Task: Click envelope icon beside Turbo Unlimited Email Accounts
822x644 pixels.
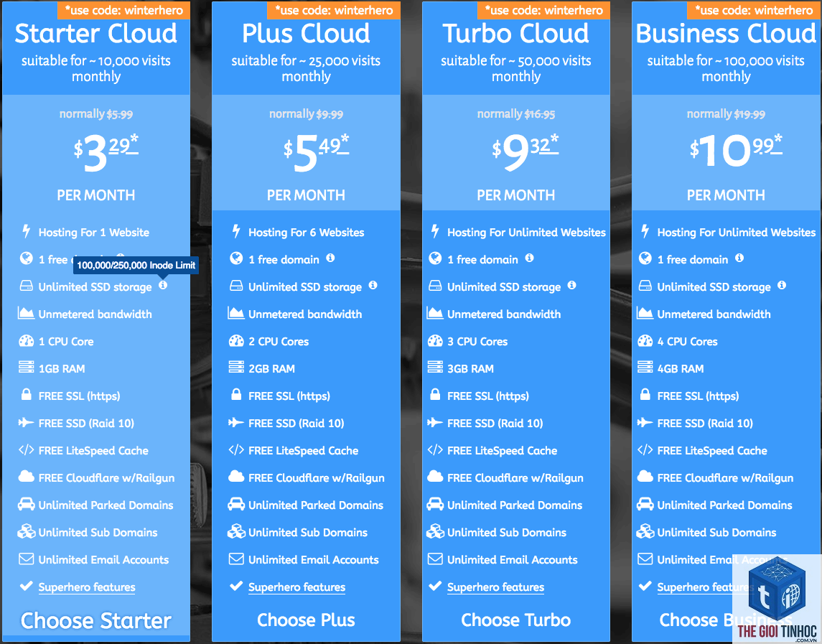Action: [x=435, y=559]
